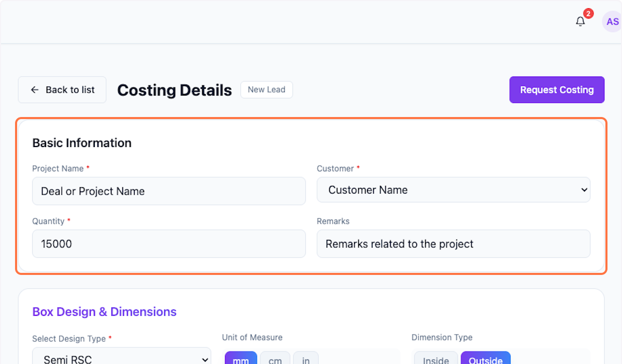Choose Outside dimension type
Image resolution: width=622 pixels, height=364 pixels.
485,359
